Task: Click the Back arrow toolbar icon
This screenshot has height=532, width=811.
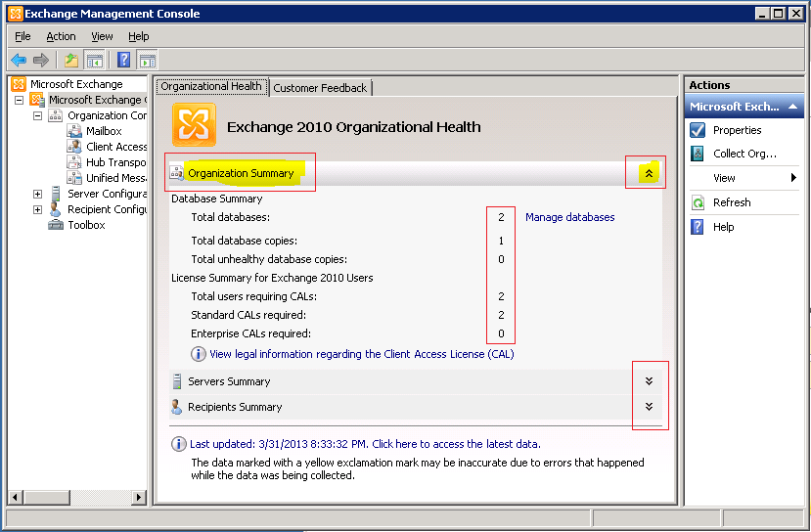Action: point(19,61)
